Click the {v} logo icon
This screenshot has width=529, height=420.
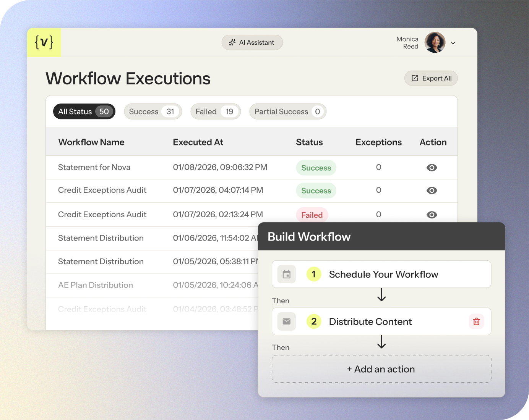coord(44,42)
